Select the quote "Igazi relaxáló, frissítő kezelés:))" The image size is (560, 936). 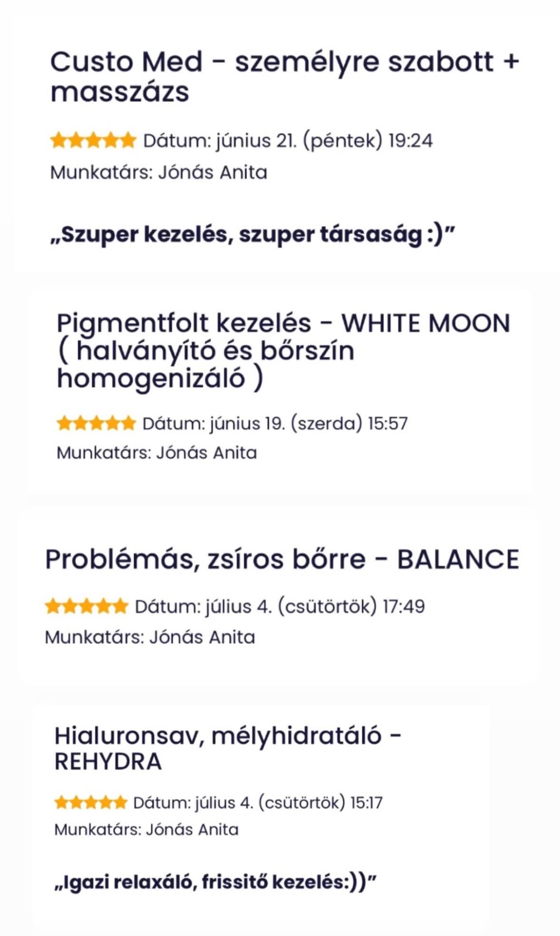coord(215,882)
